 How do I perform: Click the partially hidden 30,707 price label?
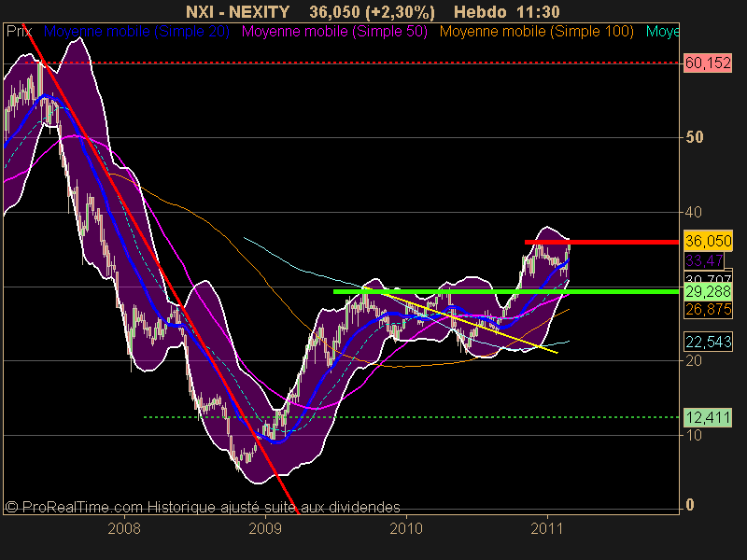[x=708, y=278]
